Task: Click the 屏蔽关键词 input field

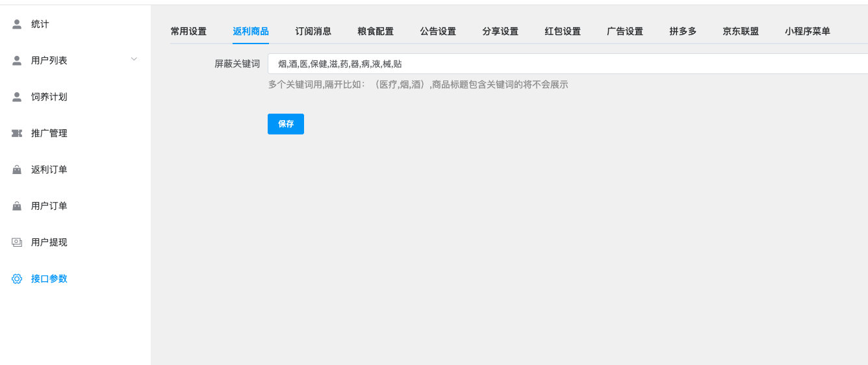Action: point(568,64)
